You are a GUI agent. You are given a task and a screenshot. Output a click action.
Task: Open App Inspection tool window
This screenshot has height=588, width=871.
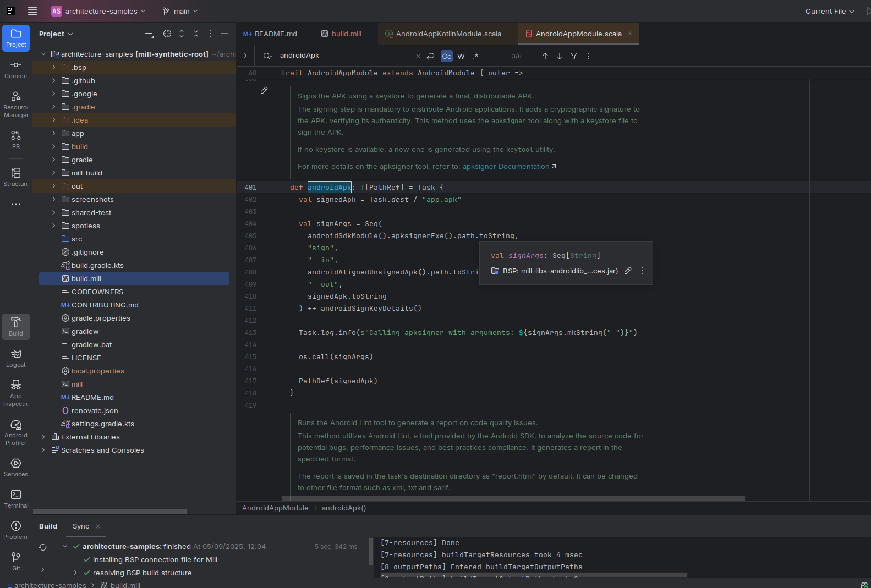(16, 393)
